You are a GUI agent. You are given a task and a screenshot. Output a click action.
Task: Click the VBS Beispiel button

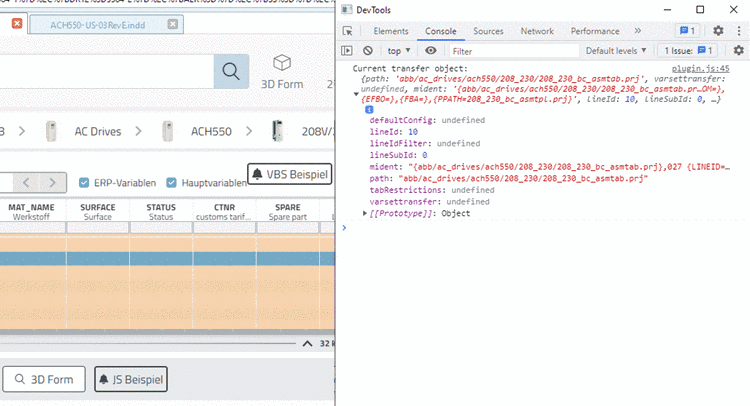[289, 174]
